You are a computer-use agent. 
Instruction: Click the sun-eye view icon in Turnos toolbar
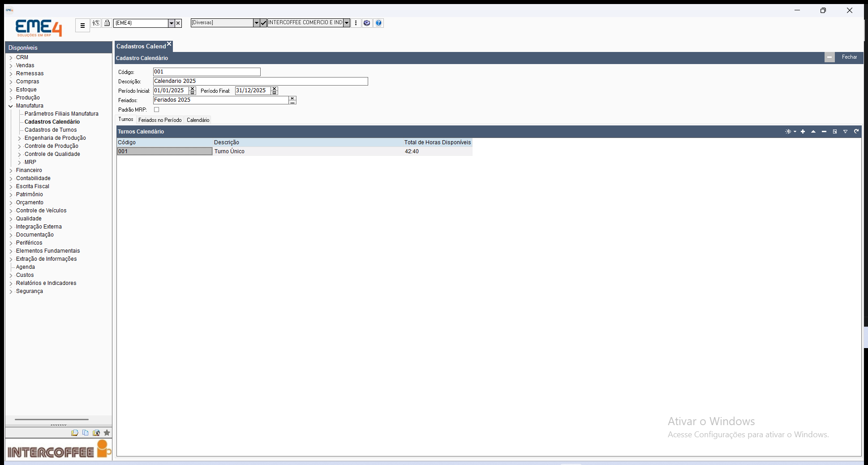pyautogui.click(x=788, y=132)
